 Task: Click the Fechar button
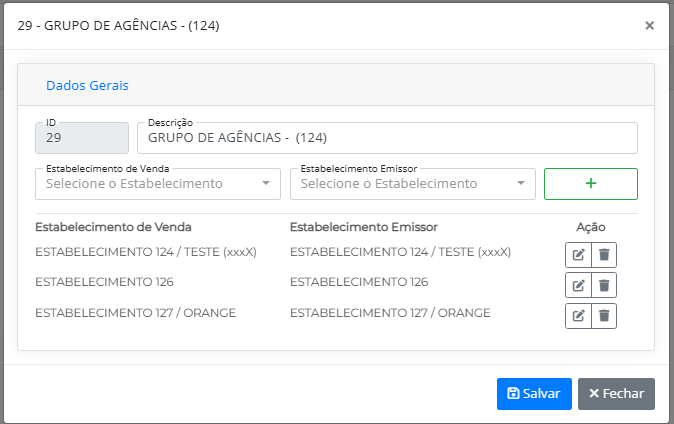coord(616,394)
